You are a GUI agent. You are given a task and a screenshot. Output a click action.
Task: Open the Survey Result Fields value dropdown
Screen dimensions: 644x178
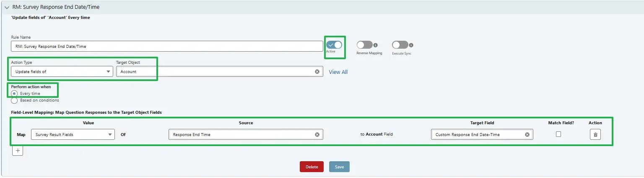tap(73, 134)
